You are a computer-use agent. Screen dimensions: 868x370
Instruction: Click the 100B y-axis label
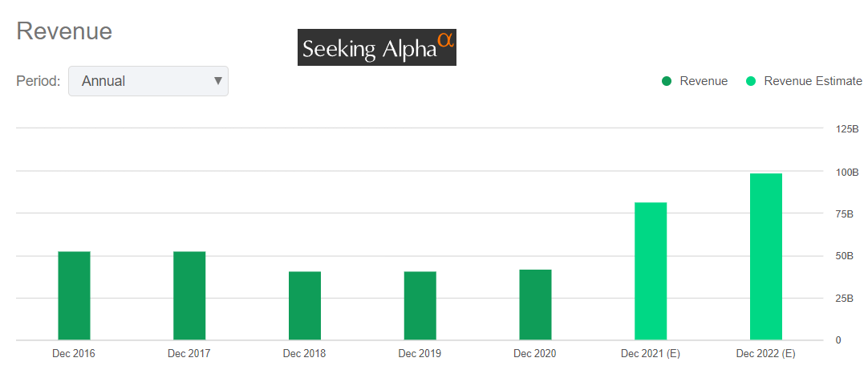847,172
